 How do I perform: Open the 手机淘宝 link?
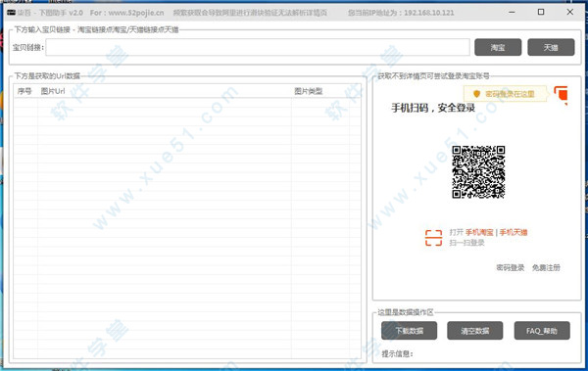pyautogui.click(x=479, y=232)
